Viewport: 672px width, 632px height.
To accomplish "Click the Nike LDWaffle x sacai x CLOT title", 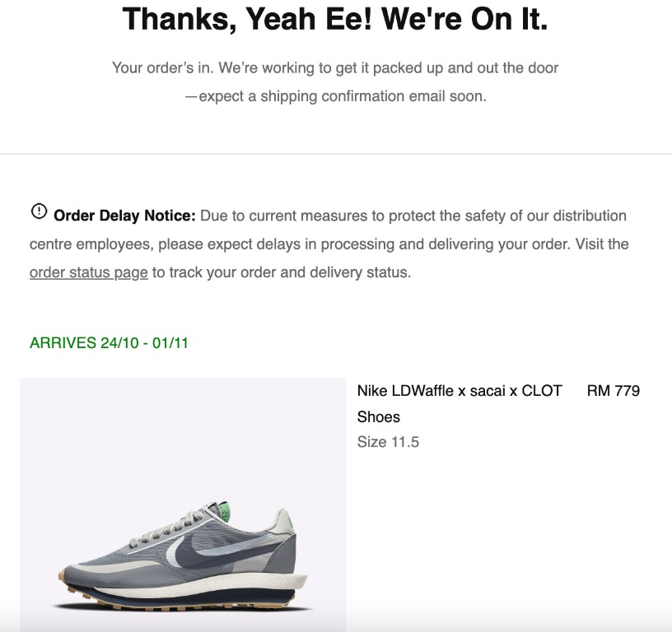I will click(459, 391).
